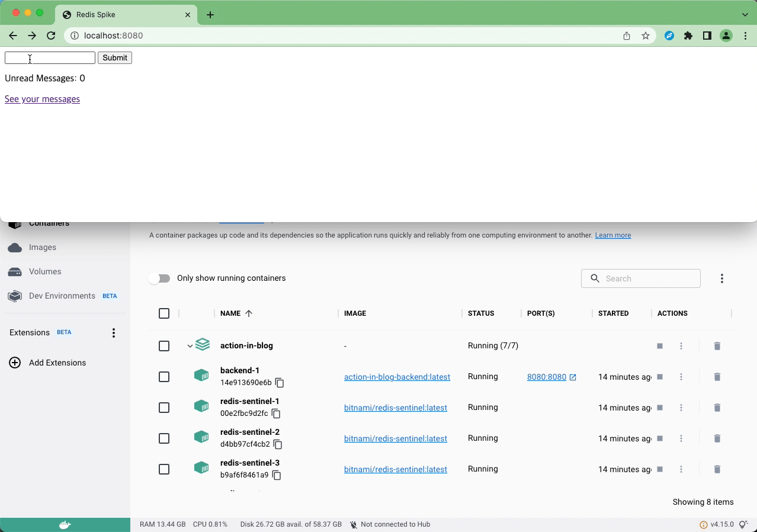Open tab search chevron in Chrome

click(745, 14)
